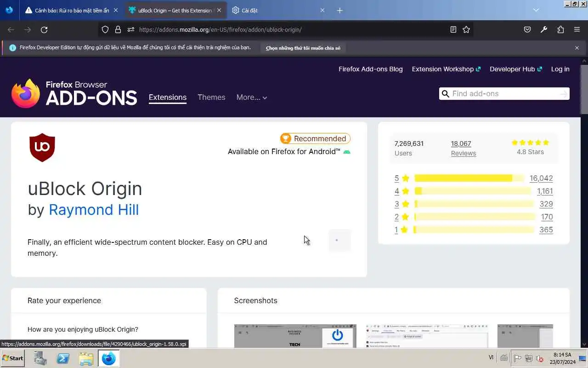Click 'Chọn những thứ tôi muốn chia sẻ' button
Image resolution: width=588 pixels, height=368 pixels.
[303, 48]
